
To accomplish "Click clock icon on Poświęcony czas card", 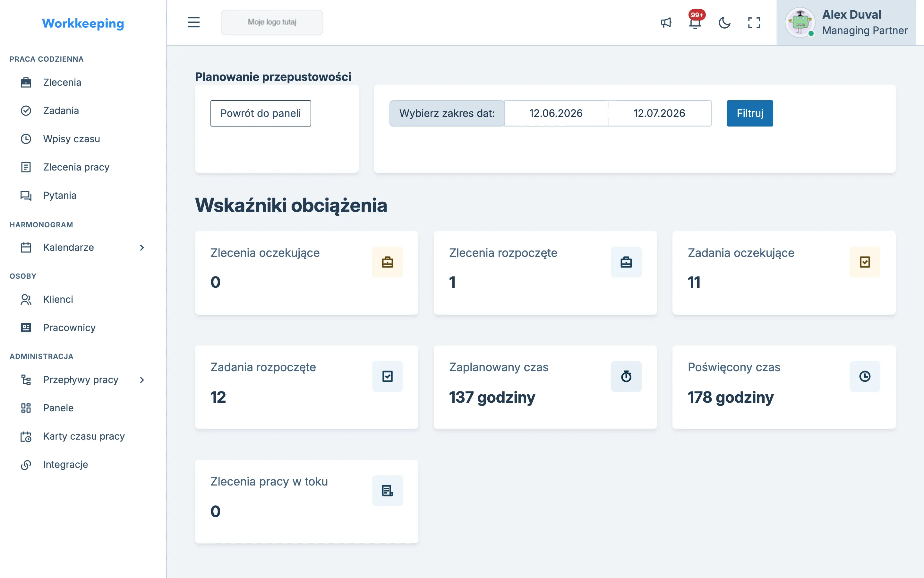I will pos(865,376).
